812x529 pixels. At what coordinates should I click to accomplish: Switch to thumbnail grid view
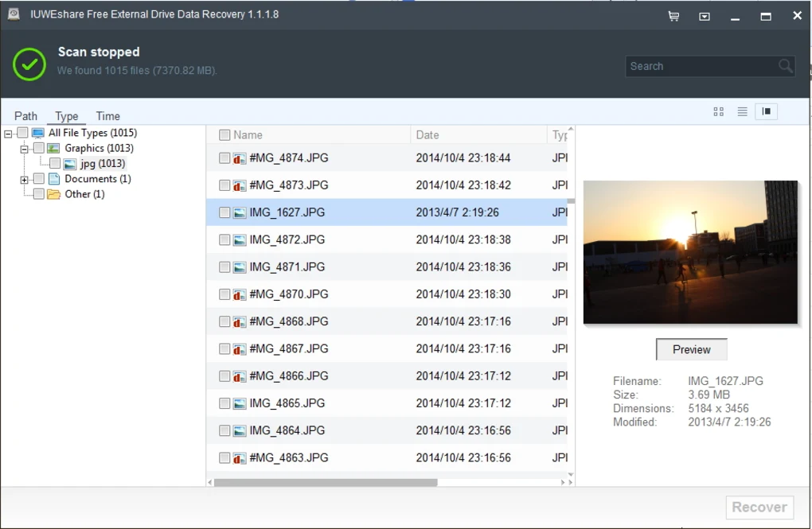coord(718,112)
